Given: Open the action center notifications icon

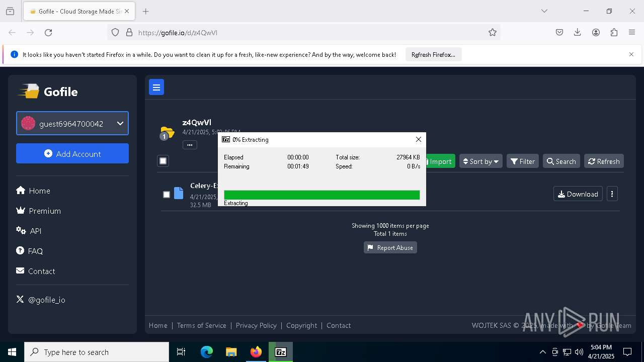Looking at the screenshot, I should tap(627, 352).
